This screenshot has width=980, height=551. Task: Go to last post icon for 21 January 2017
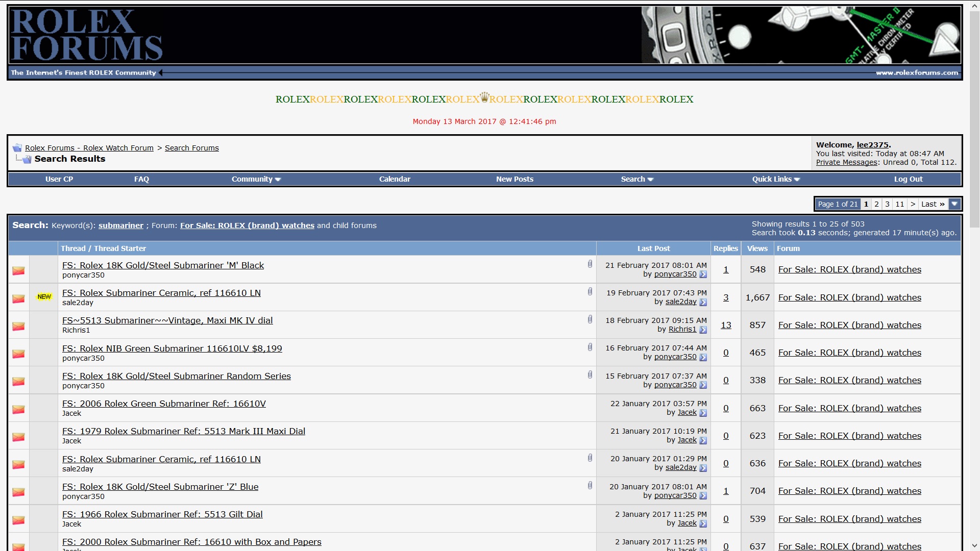[703, 440]
